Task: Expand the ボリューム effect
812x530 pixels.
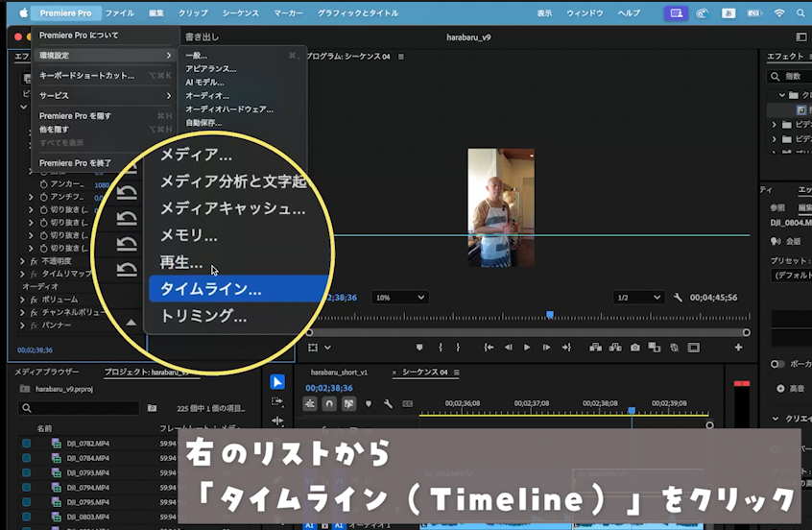Action: (x=22, y=300)
